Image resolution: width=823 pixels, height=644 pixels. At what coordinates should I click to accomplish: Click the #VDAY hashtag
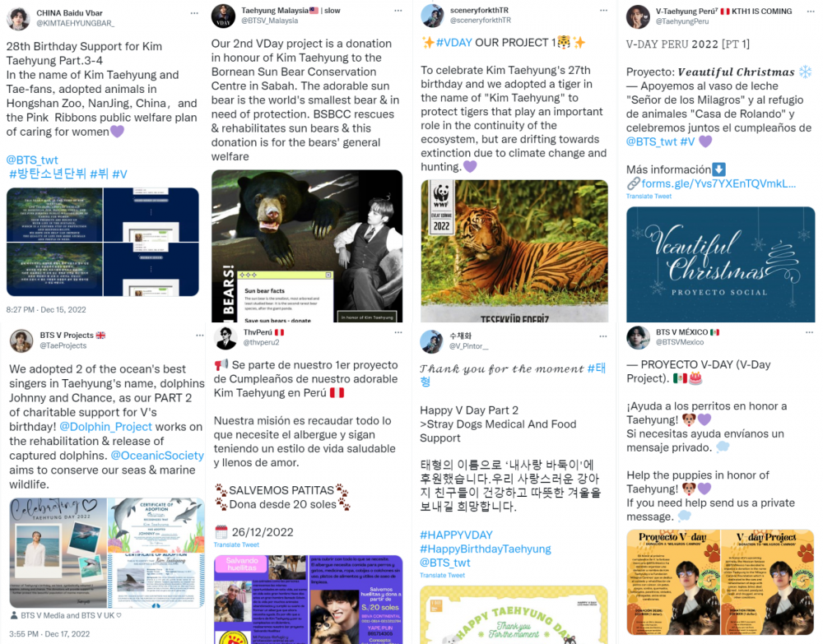tap(454, 43)
